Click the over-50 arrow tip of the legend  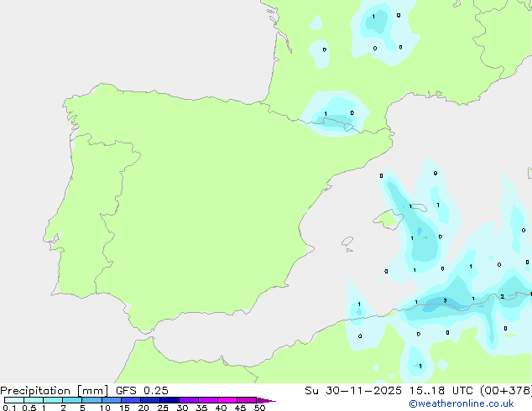click(266, 400)
